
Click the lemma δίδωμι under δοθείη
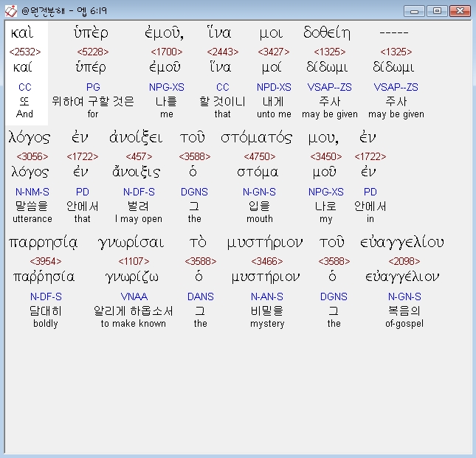click(327, 67)
